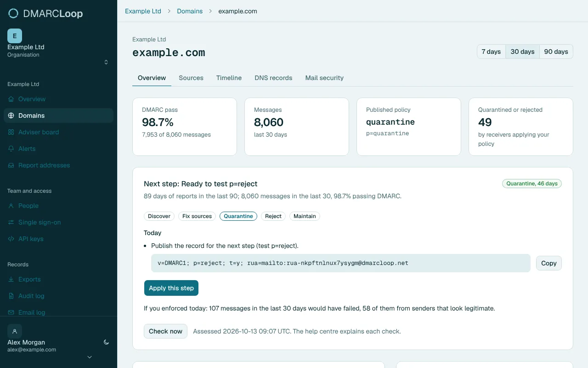This screenshot has width=588, height=368.
Task: Expand the organisation switcher chevrons
Action: click(x=106, y=62)
